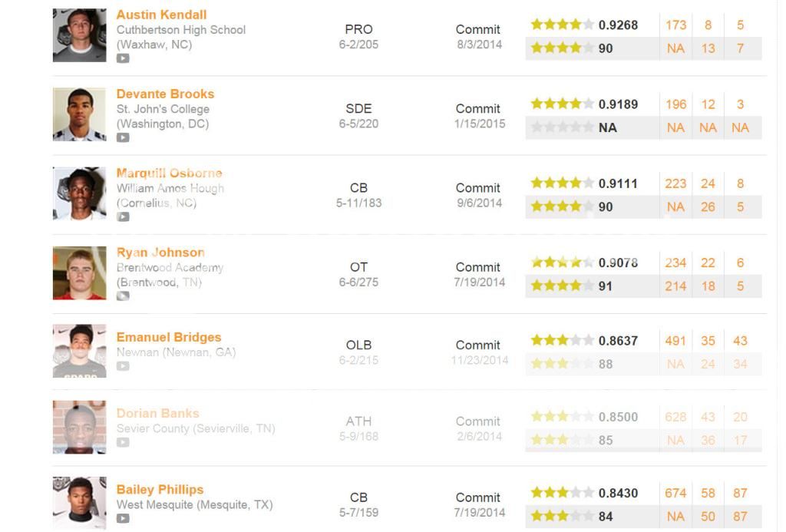This screenshot has height=532, width=786.
Task: Open Ryan Johnson's photo thumbnail
Action: click(80, 273)
